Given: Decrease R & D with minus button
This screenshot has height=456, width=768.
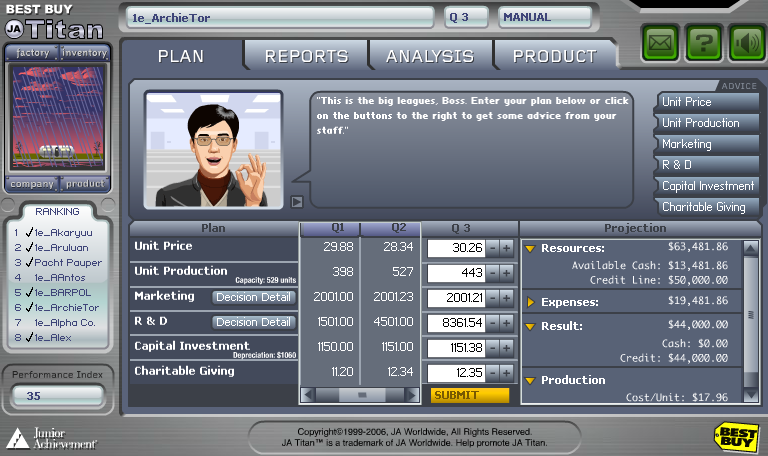Looking at the screenshot, I should [x=493, y=323].
